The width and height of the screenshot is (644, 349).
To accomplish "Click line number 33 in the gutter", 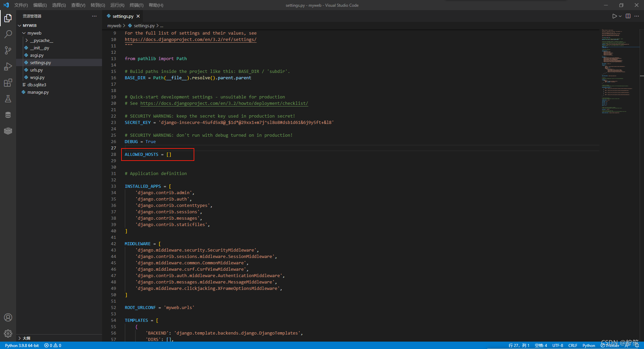I will coord(113,186).
